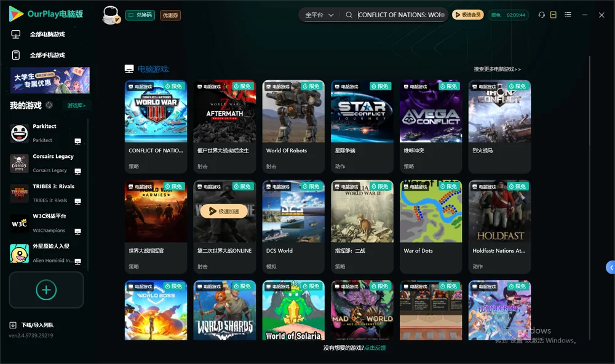Open the War of Dots game card

click(430, 226)
